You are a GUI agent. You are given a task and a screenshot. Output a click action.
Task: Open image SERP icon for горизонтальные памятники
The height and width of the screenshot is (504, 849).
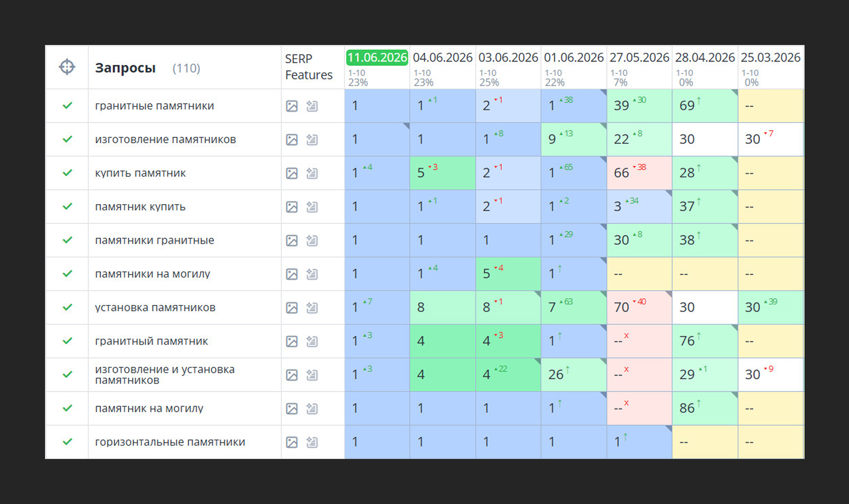292,442
